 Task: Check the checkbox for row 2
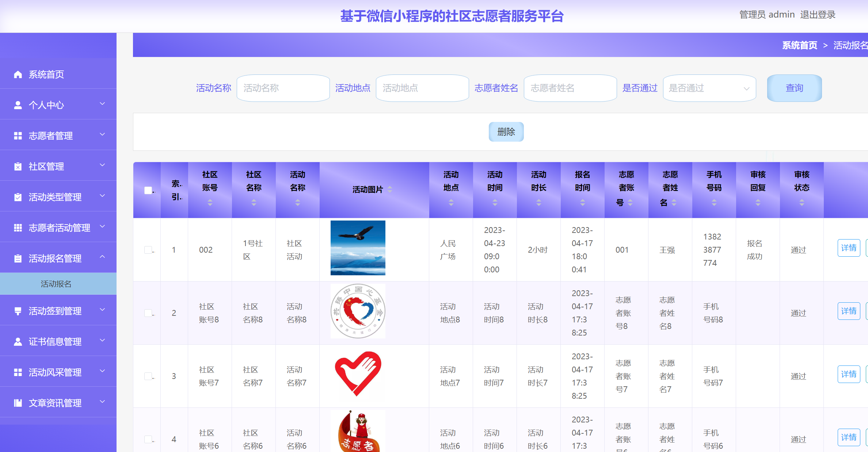point(148,313)
